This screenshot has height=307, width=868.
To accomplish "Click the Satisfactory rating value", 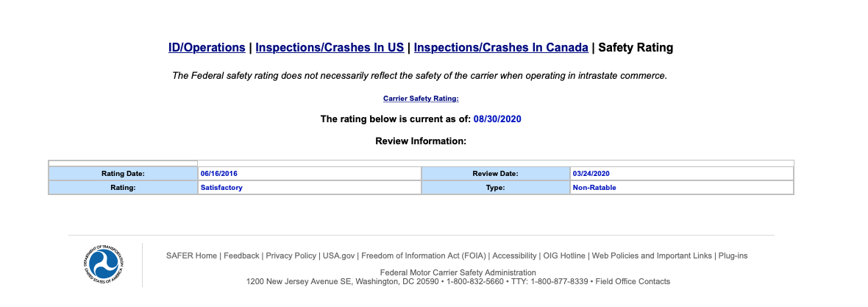I will 221,188.
